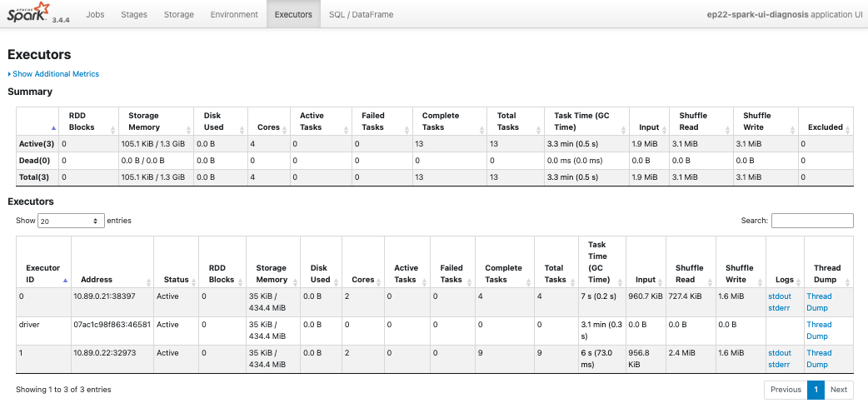Viewport: 868px width, 408px height.
Task: Sort Summary by Task Time (GC Time)
Action: pyautogui.click(x=586, y=122)
